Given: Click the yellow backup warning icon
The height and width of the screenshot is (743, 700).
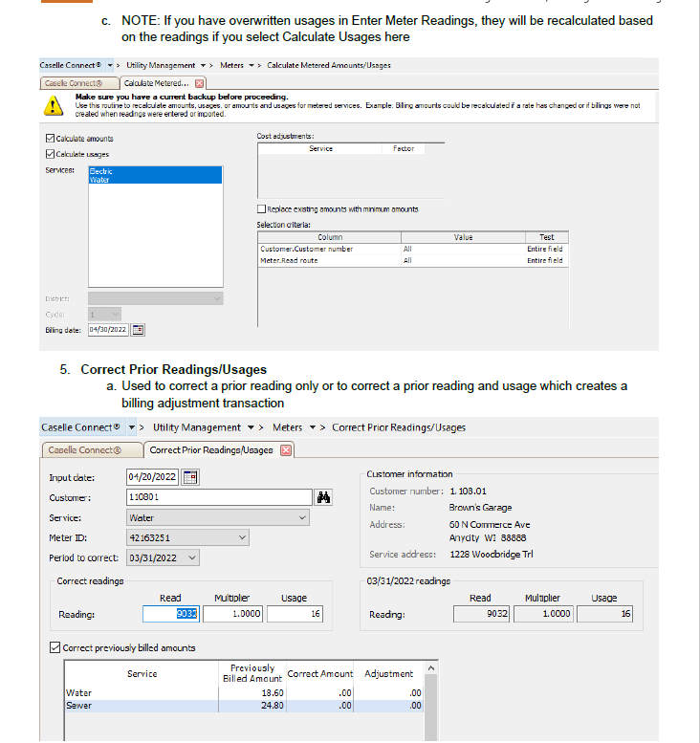Looking at the screenshot, I should pyautogui.click(x=54, y=106).
